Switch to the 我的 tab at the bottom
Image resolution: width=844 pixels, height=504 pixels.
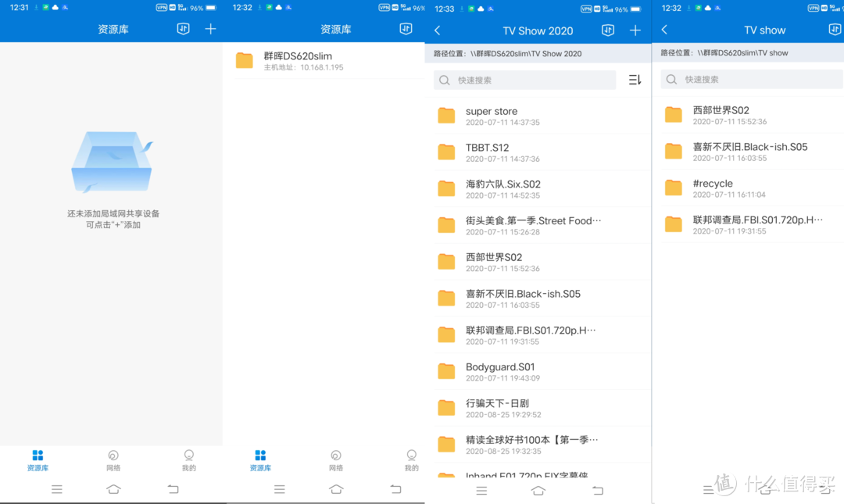coord(188,461)
